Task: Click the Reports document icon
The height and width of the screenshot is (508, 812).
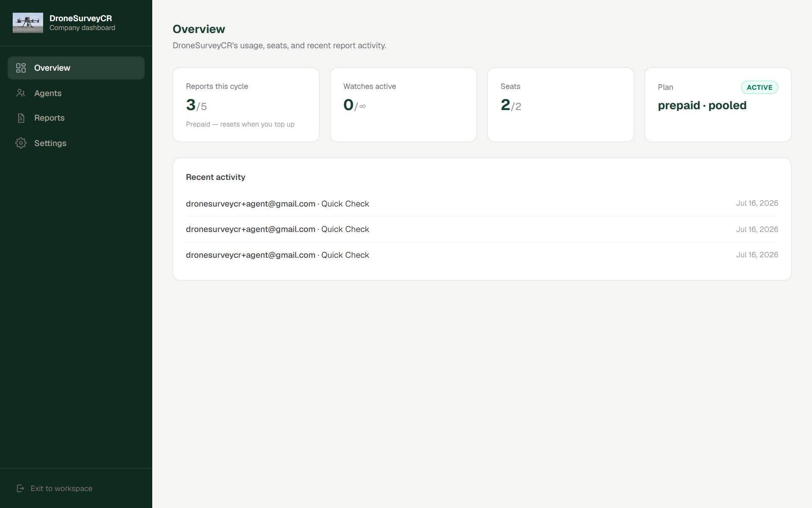Action: (21, 118)
